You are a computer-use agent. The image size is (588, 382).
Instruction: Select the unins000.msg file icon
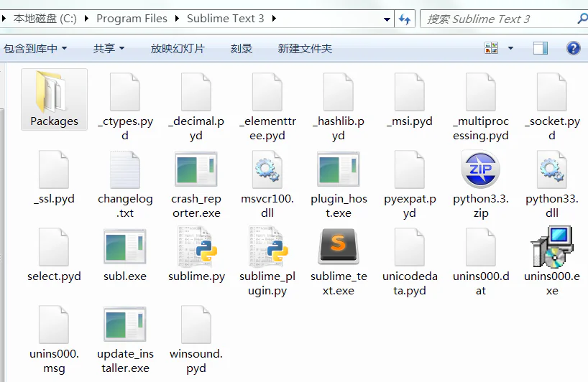(54, 325)
